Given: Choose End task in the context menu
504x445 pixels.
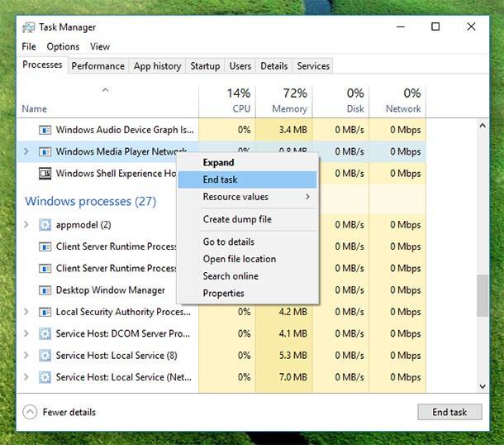Looking at the screenshot, I should (x=248, y=179).
